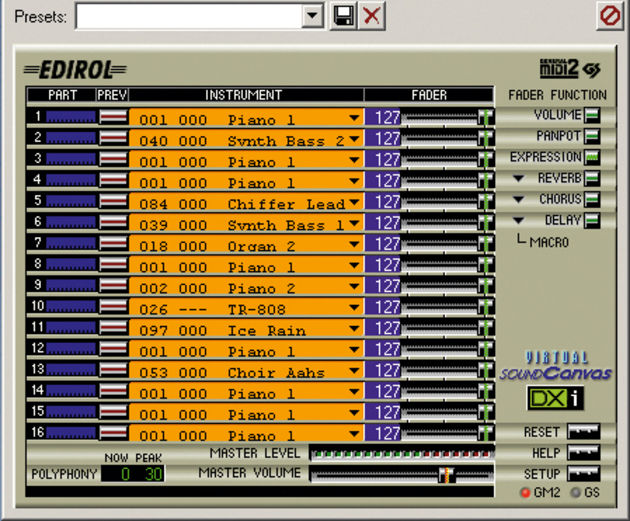Preview Part 2 Synth Bass 2 sound
This screenshot has height=521, width=630.
click(x=113, y=138)
